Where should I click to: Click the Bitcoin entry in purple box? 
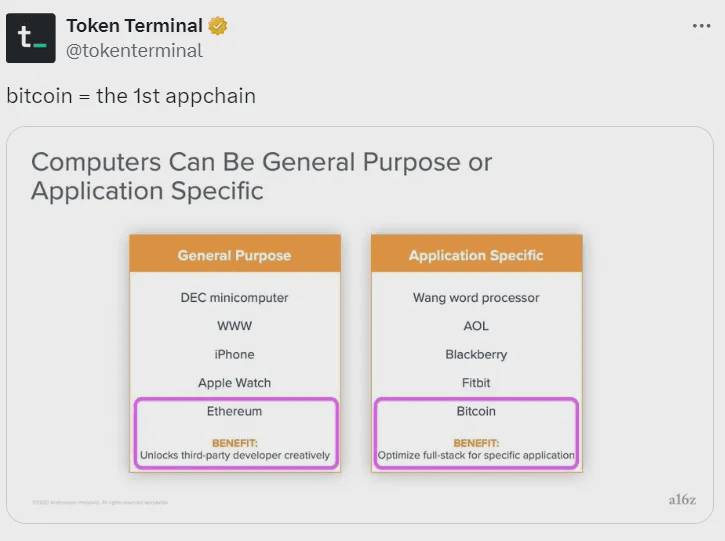pos(476,411)
